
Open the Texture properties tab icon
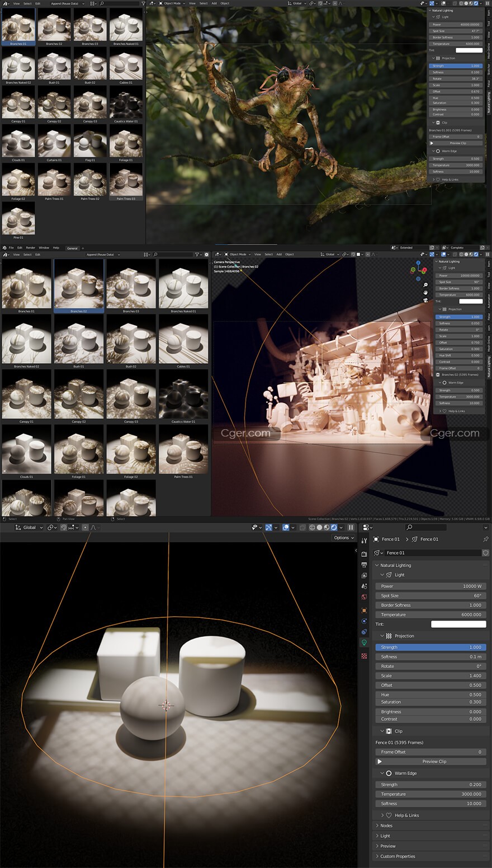[364, 656]
